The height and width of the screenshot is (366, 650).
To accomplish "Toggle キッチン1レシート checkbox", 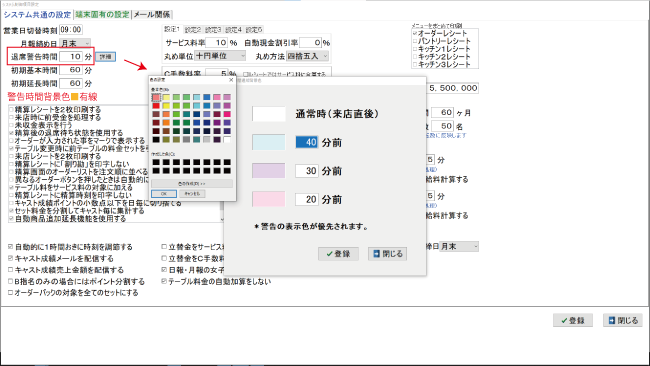I will (x=415, y=49).
